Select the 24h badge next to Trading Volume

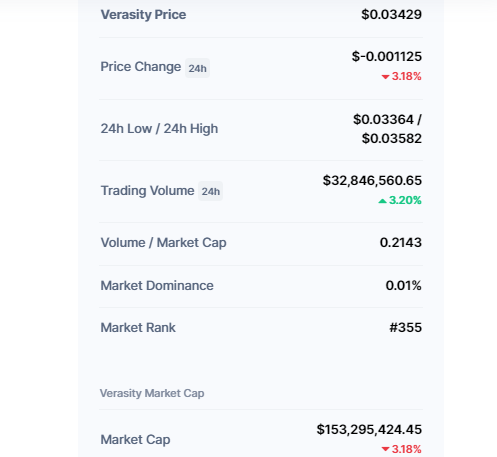click(x=210, y=191)
